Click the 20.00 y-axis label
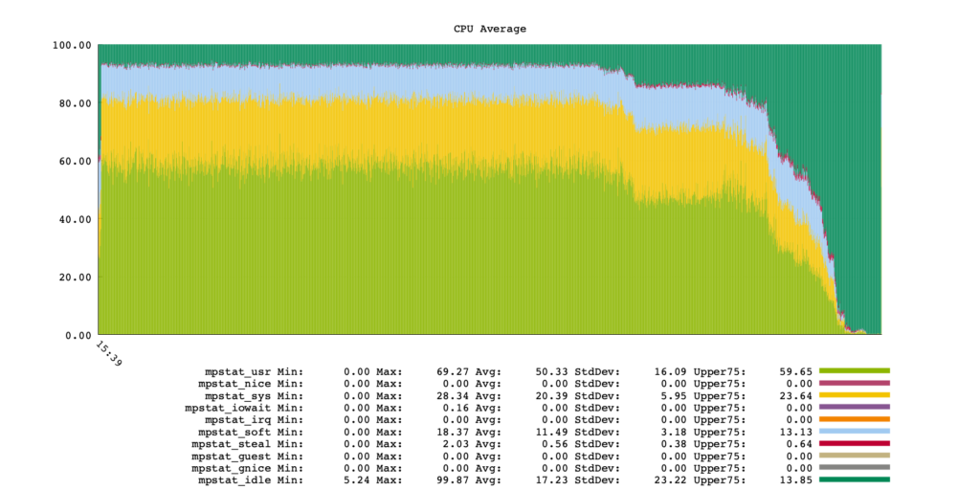The width and height of the screenshot is (980, 490). coord(75,278)
